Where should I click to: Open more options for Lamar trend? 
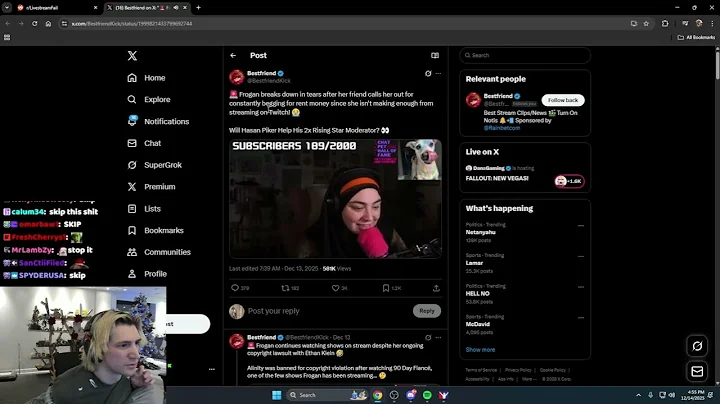pos(581,256)
